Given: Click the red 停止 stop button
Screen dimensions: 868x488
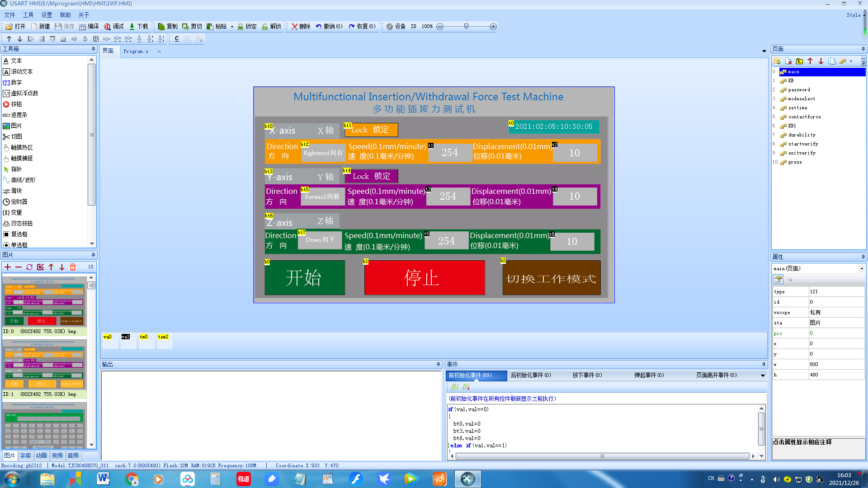Looking at the screenshot, I should 425,278.
